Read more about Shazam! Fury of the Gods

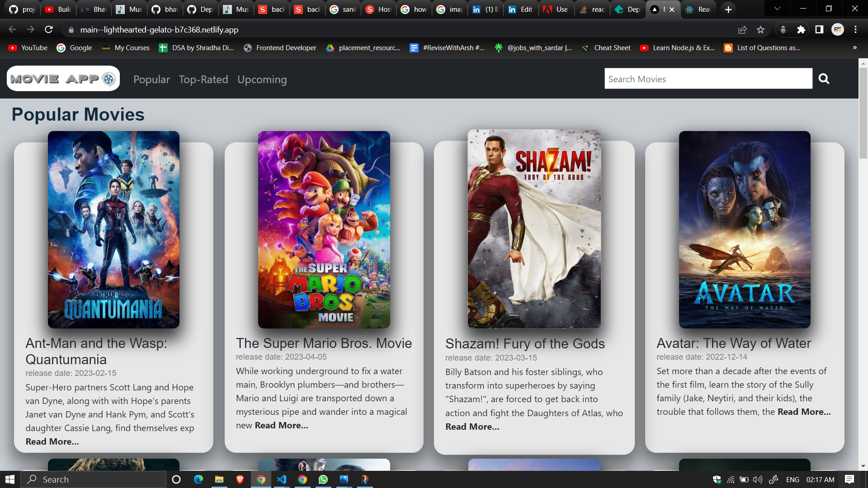[472, 427]
